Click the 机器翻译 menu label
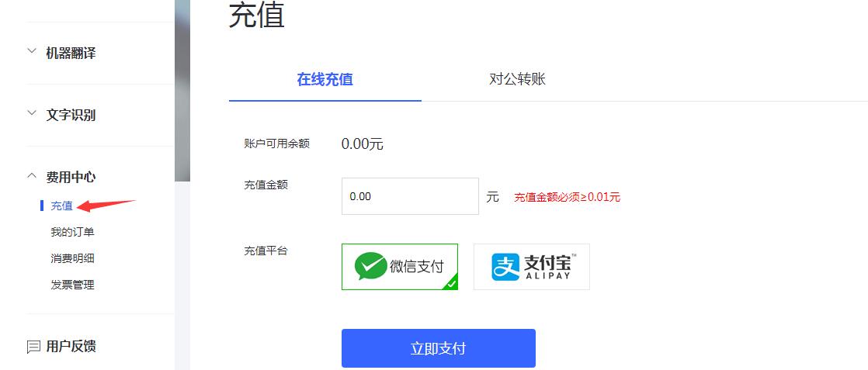Screen dimensions: 868x370 pos(71,53)
